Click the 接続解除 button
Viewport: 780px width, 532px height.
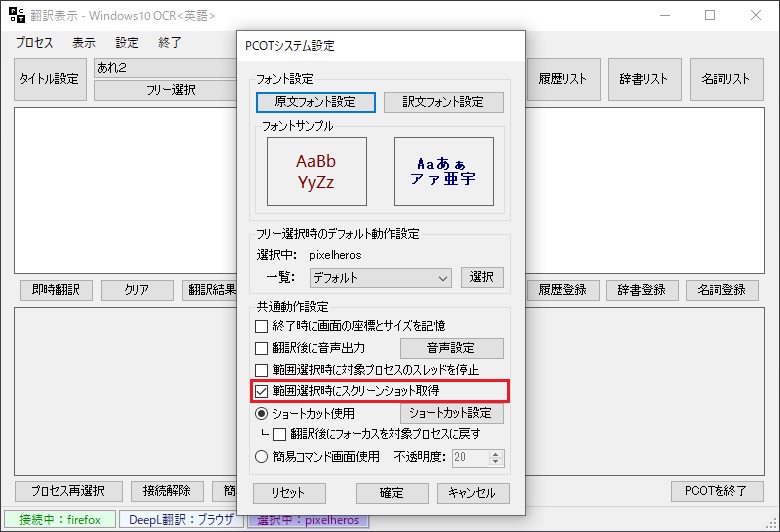click(167, 492)
